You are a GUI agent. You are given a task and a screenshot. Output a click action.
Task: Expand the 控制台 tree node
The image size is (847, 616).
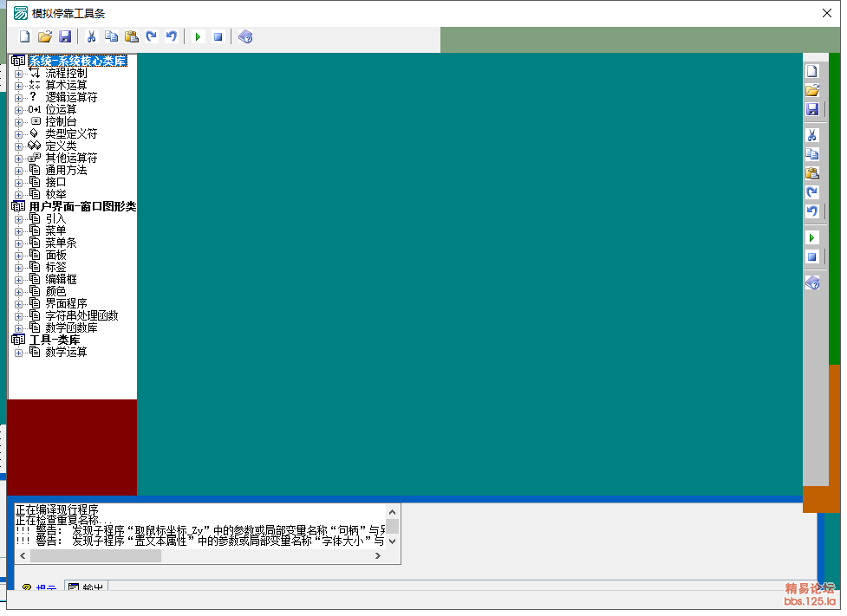tap(18, 122)
